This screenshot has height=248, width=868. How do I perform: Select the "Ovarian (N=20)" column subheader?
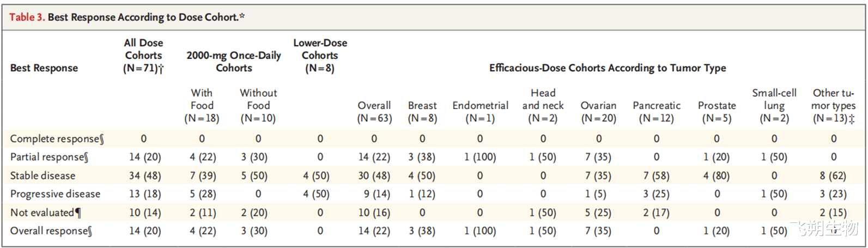click(598, 112)
